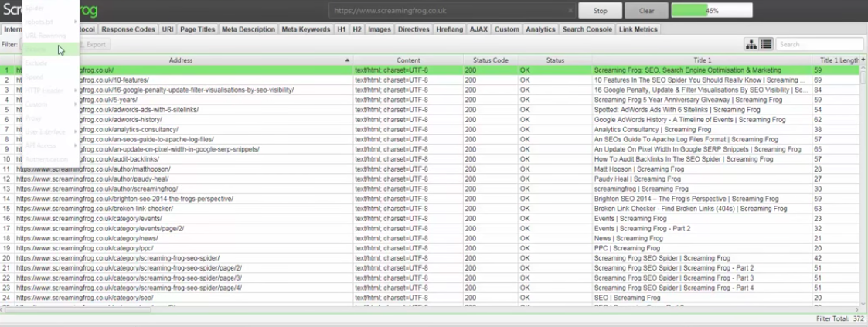Select the /author/matthopson/ URL row

[431, 169]
